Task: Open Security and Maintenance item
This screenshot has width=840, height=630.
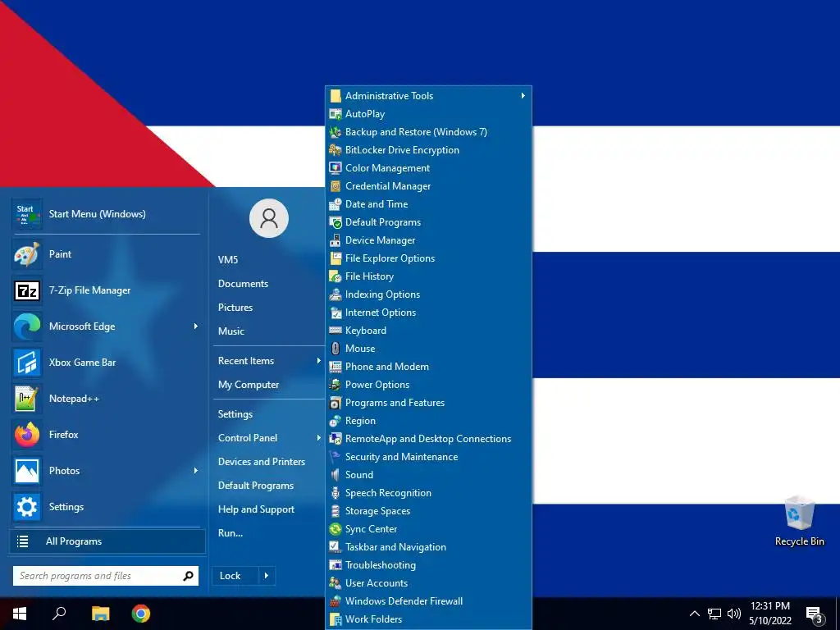Action: [428, 457]
